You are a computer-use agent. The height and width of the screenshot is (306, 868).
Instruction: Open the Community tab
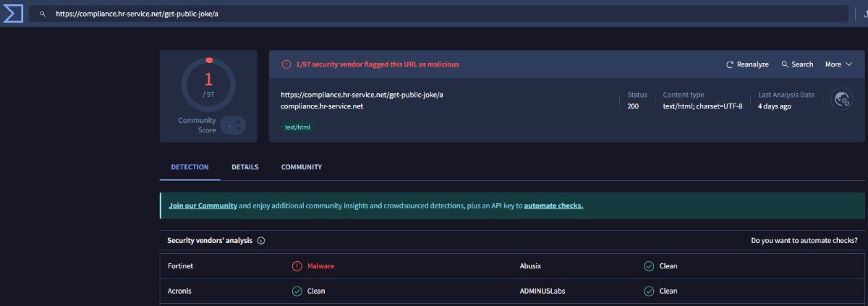click(x=301, y=167)
